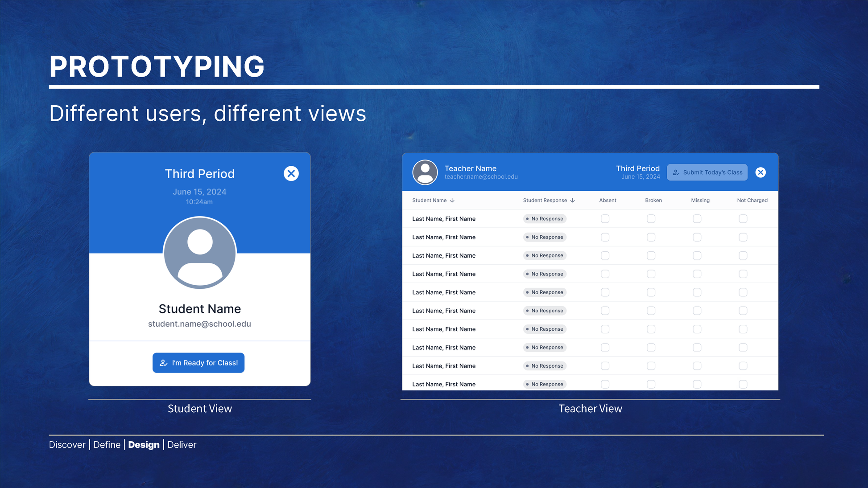Click the Discover phase label
868x488 pixels.
click(x=67, y=445)
